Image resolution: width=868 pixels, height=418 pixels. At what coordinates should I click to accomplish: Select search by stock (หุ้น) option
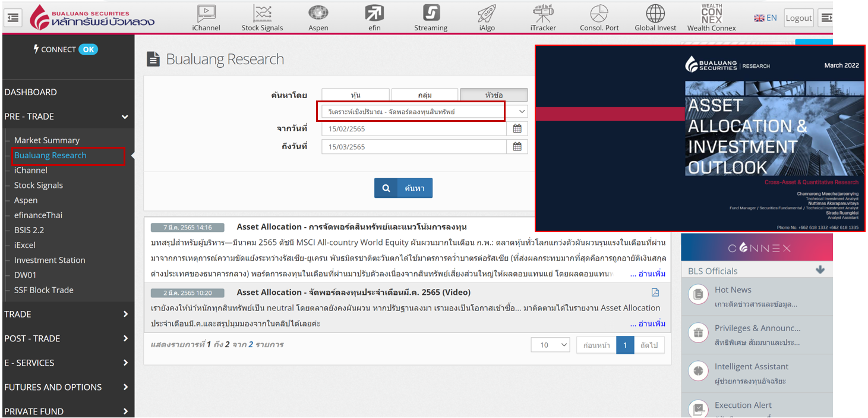click(x=356, y=95)
